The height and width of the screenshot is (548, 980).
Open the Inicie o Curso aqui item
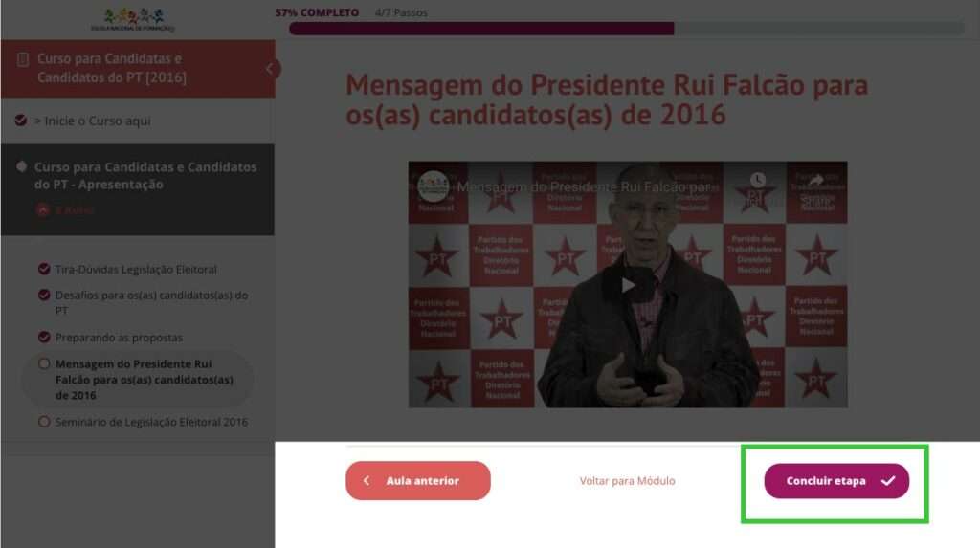[97, 121]
